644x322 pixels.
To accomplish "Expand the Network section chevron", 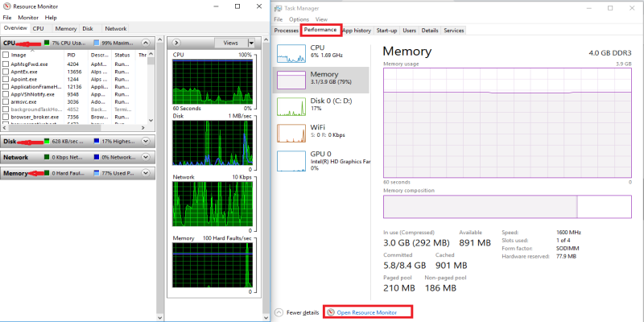I will click(x=146, y=157).
